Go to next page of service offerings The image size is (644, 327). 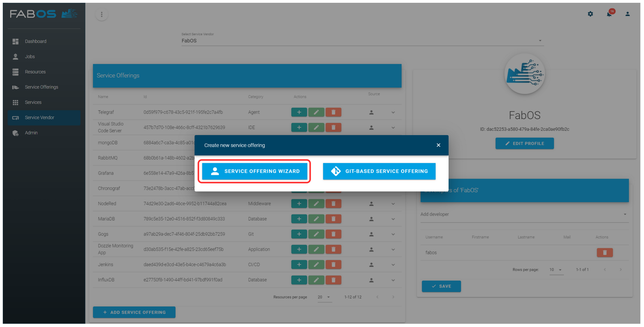[x=393, y=297]
